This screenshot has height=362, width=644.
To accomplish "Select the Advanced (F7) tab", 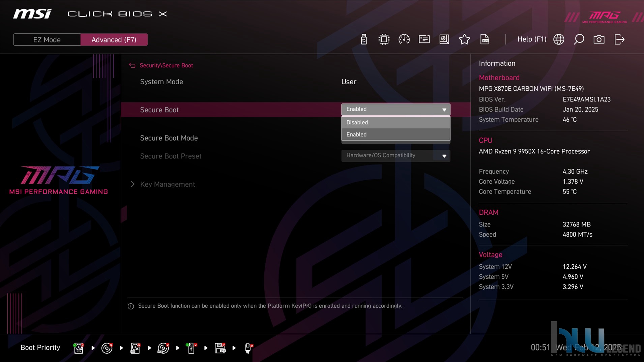I will (114, 40).
